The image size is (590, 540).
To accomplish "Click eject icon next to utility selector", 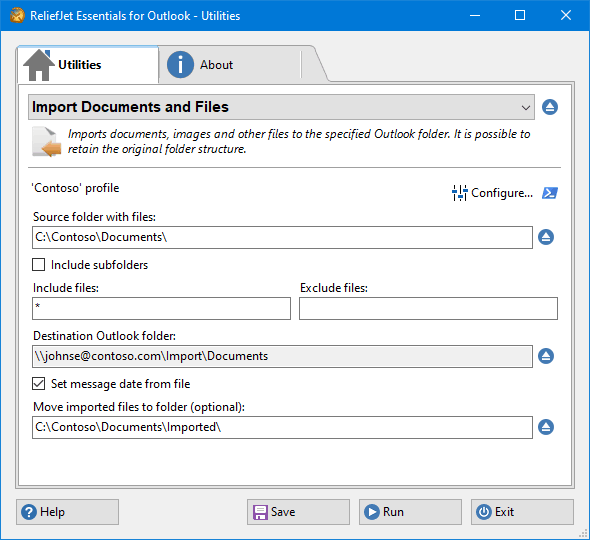I will tap(550, 107).
